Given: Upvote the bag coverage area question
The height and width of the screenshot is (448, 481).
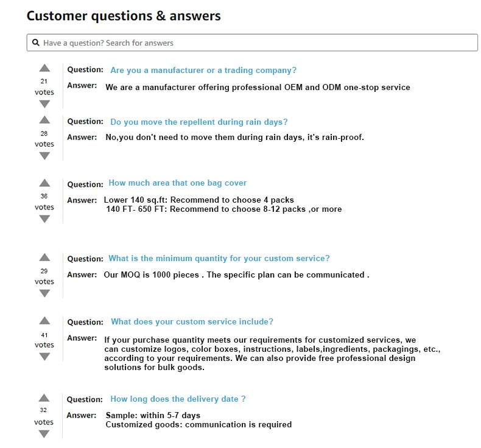Looking at the screenshot, I should [x=44, y=183].
